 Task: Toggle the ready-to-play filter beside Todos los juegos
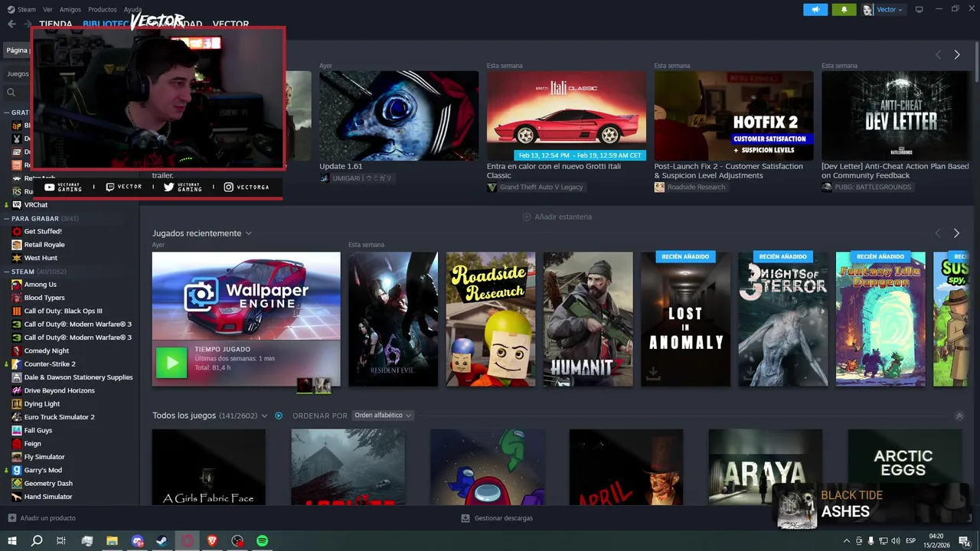tap(279, 416)
